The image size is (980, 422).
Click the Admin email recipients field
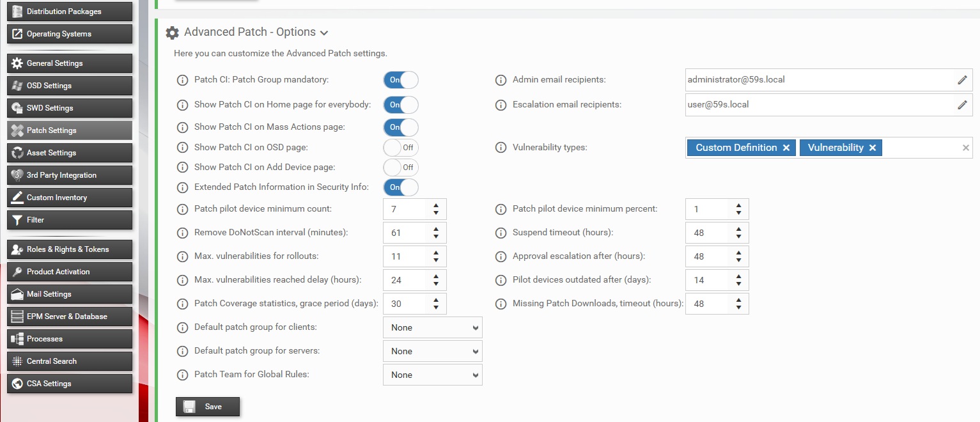pyautogui.click(x=817, y=80)
